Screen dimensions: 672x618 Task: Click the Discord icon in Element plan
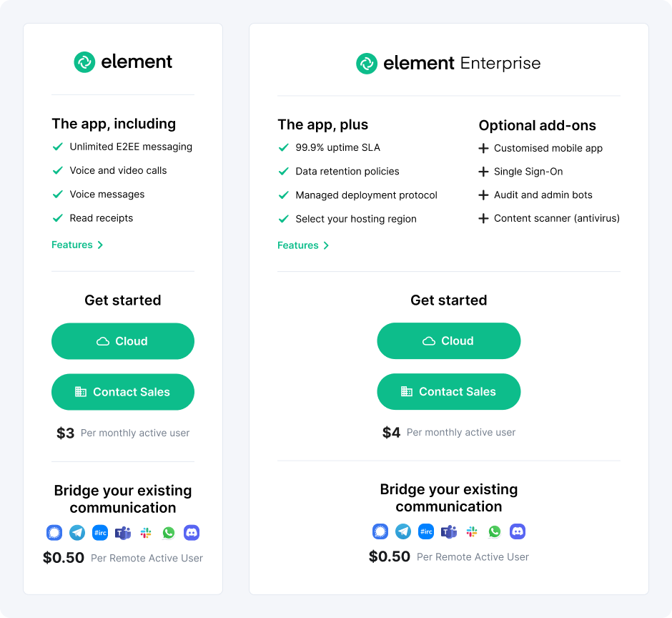pyautogui.click(x=192, y=533)
